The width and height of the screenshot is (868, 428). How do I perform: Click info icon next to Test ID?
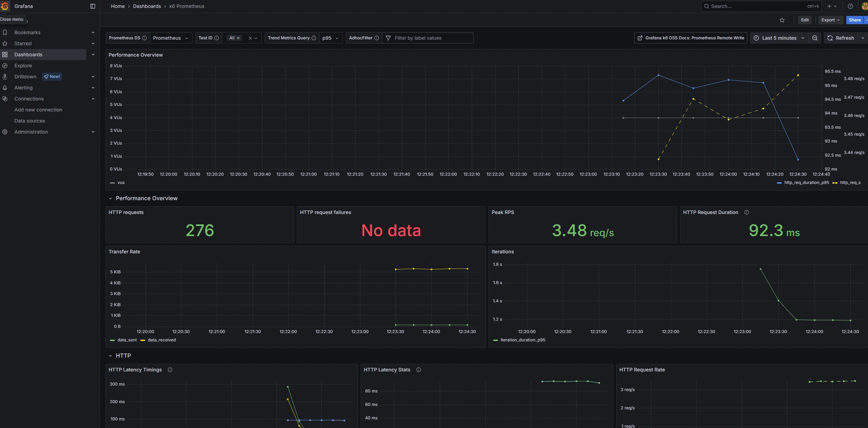click(217, 38)
